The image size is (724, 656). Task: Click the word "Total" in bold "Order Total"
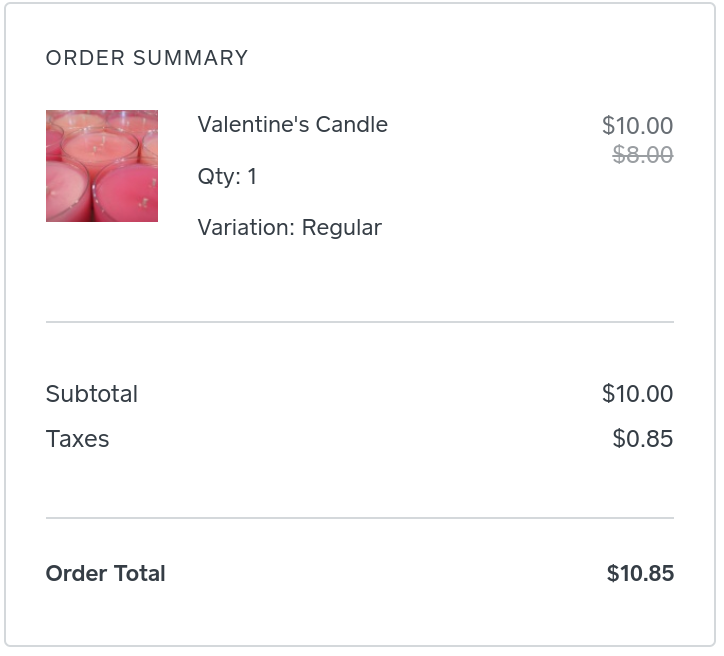140,574
